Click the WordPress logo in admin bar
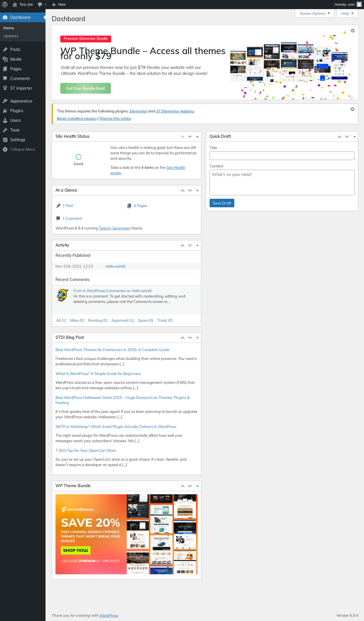 pos(5,5)
